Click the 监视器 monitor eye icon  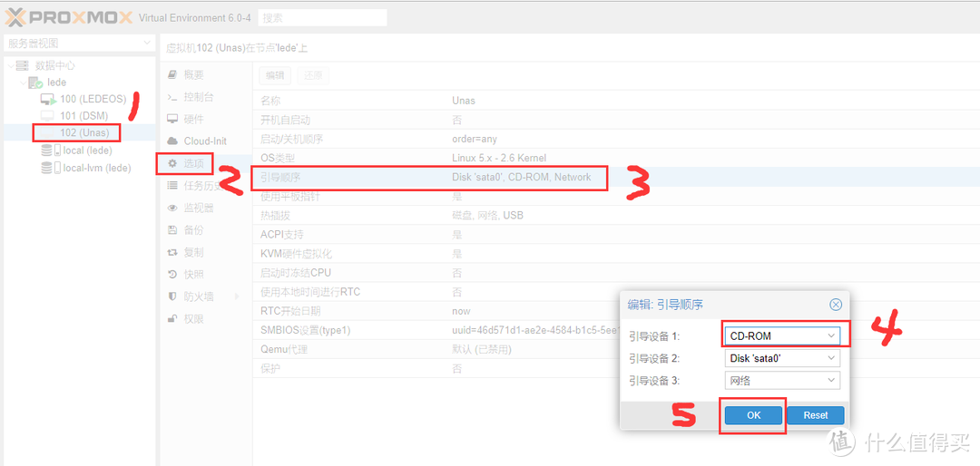click(172, 208)
